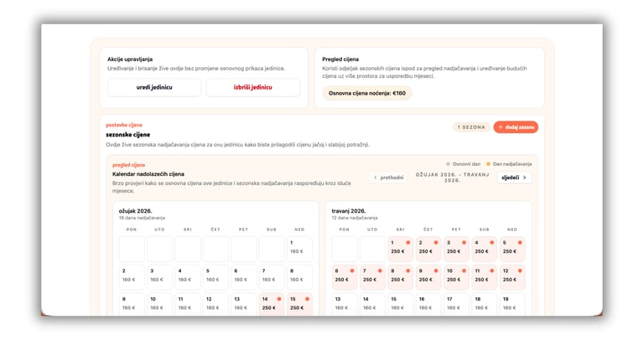The image size is (644, 340).
Task: Select 15 ožujak priced at 250 €
Action: (x=299, y=303)
